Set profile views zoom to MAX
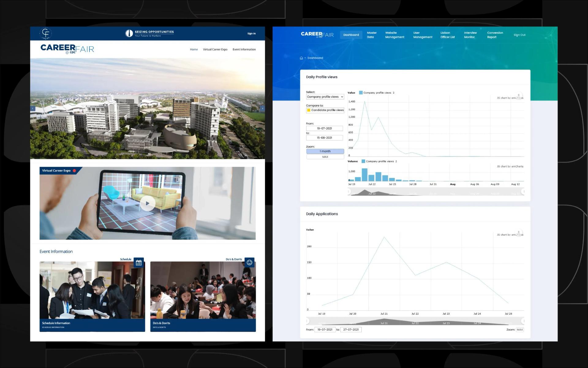This screenshot has width=588, height=368. (x=325, y=157)
